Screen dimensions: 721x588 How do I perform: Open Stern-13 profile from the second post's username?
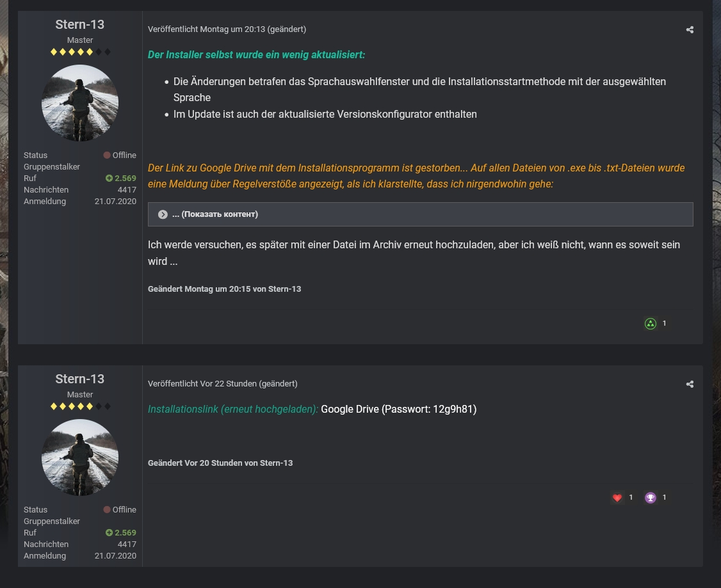(x=80, y=379)
